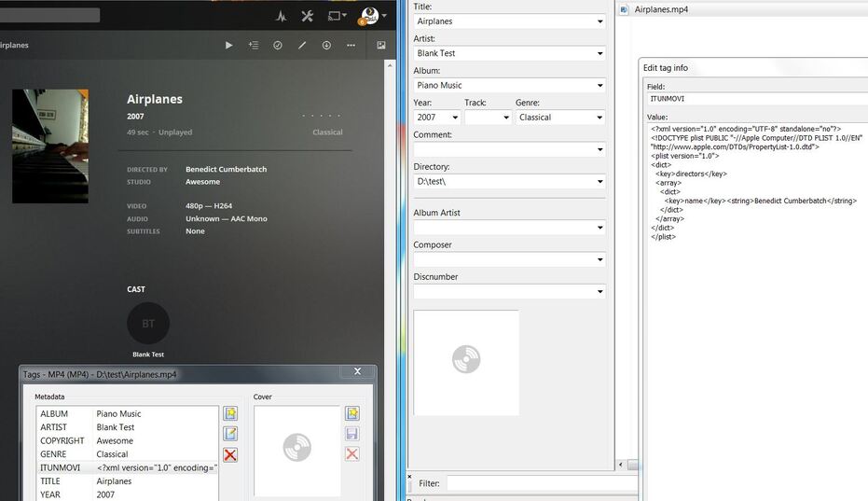Open Plex settings wrench icon
Screen dimensions: 868x501
(x=308, y=16)
